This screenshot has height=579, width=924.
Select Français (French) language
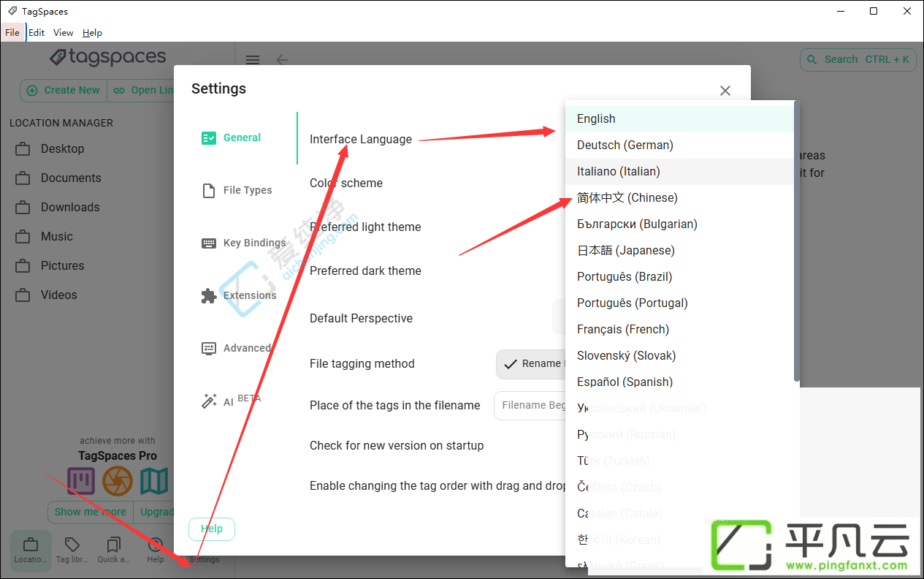click(x=679, y=329)
